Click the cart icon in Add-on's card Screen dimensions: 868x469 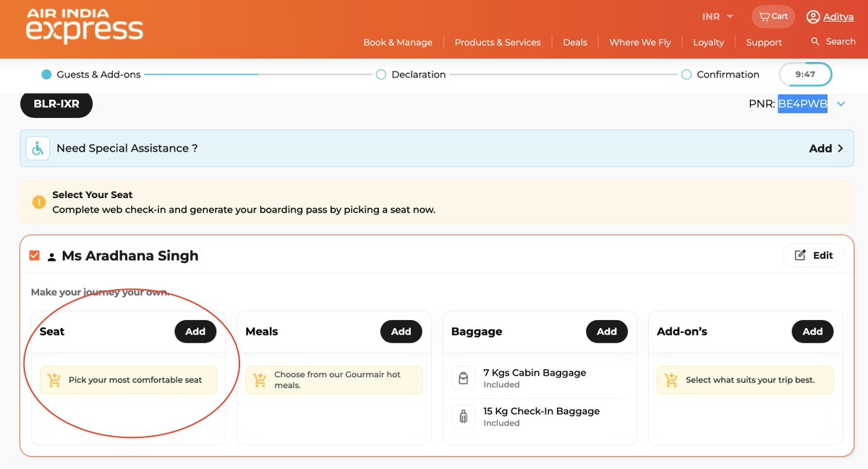pos(671,380)
